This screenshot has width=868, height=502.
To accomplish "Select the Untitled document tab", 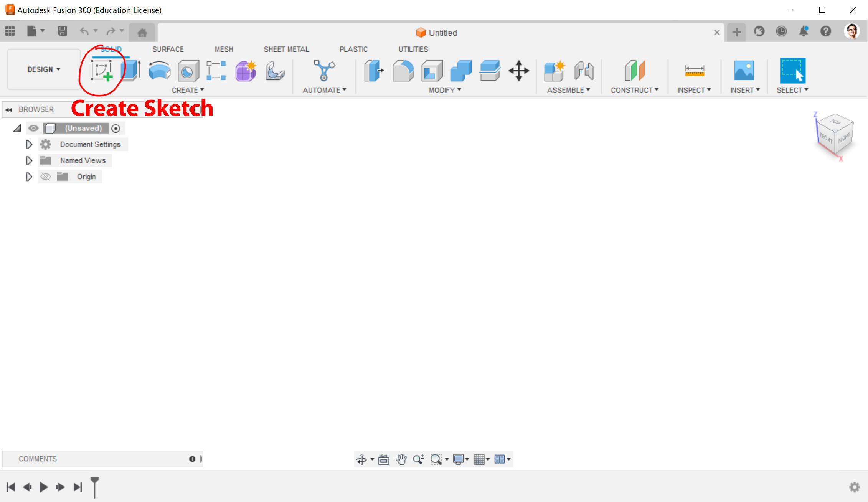I will tap(436, 33).
